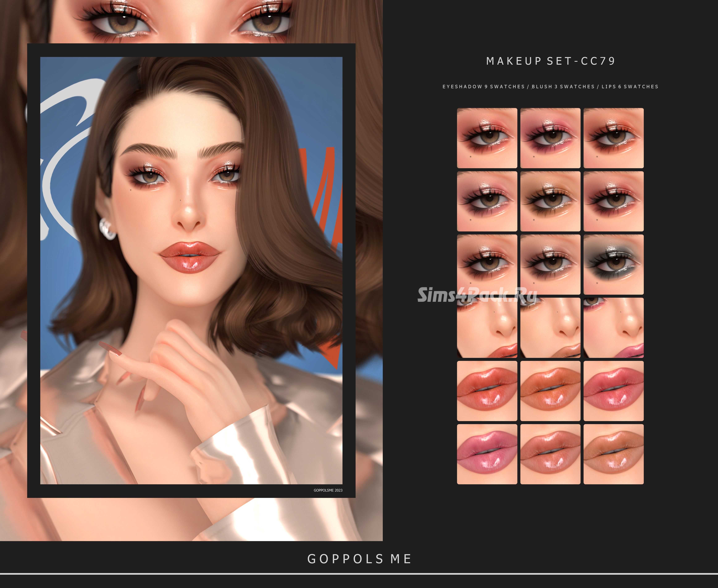Image resolution: width=718 pixels, height=588 pixels.
Task: Click the GOPPOLS ME footer text
Action: (359, 559)
